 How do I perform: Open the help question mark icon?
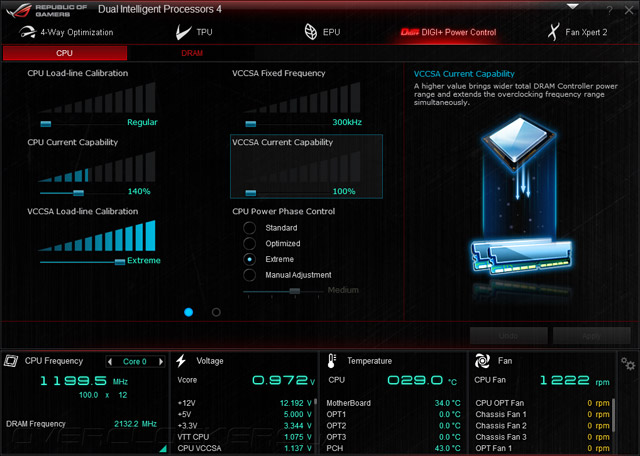(x=609, y=11)
